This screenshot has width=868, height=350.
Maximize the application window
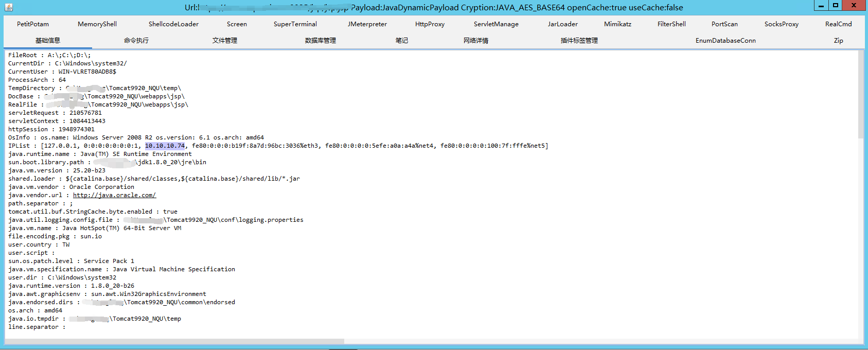pyautogui.click(x=836, y=5)
